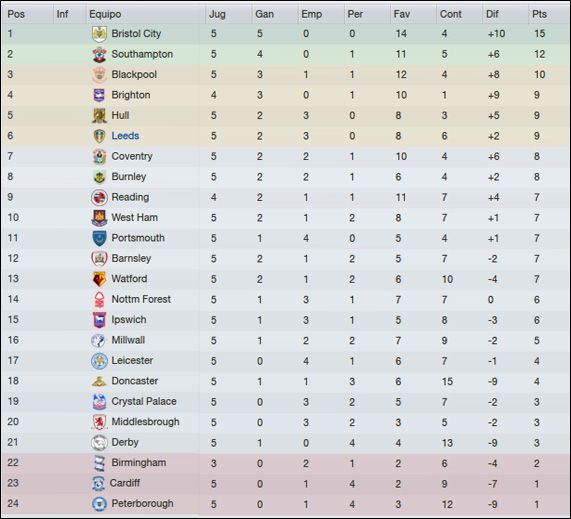This screenshot has height=519, width=571.
Task: Select the Birmingham row in relegation zone
Action: click(x=286, y=463)
